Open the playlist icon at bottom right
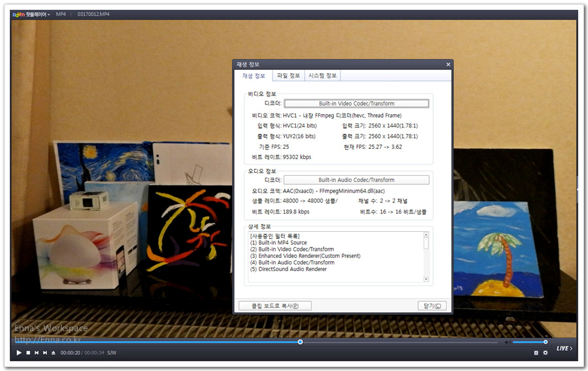588x371 pixels. 536,353
